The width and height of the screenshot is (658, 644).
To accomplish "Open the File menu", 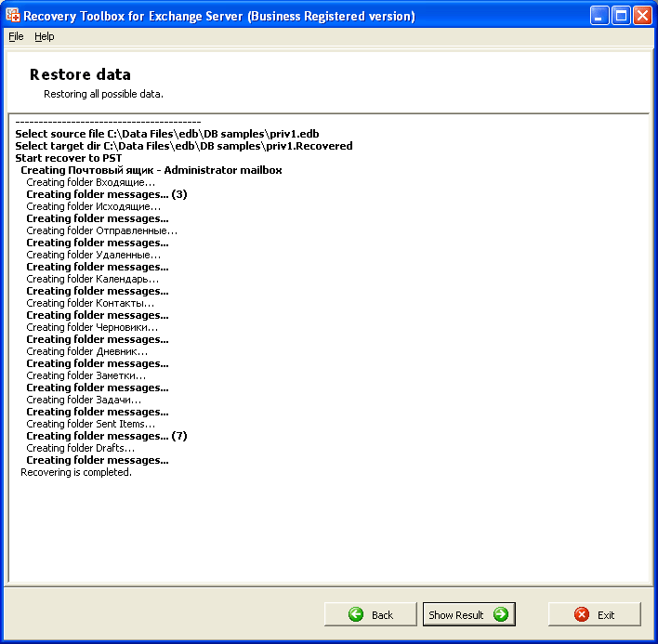I will (16, 36).
